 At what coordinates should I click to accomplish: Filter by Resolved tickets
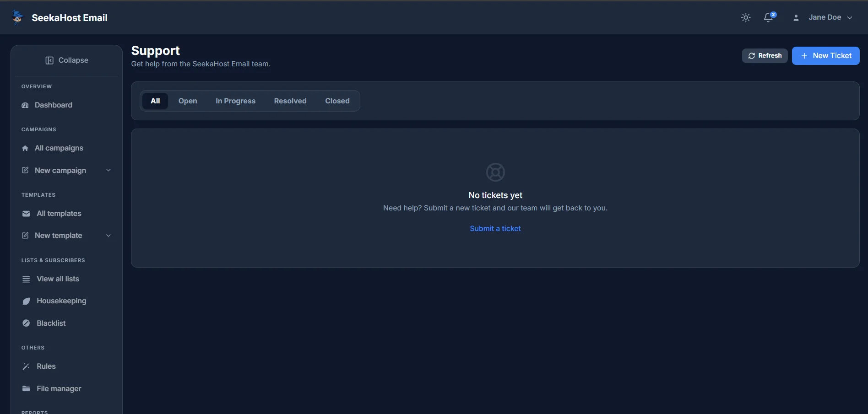click(290, 101)
